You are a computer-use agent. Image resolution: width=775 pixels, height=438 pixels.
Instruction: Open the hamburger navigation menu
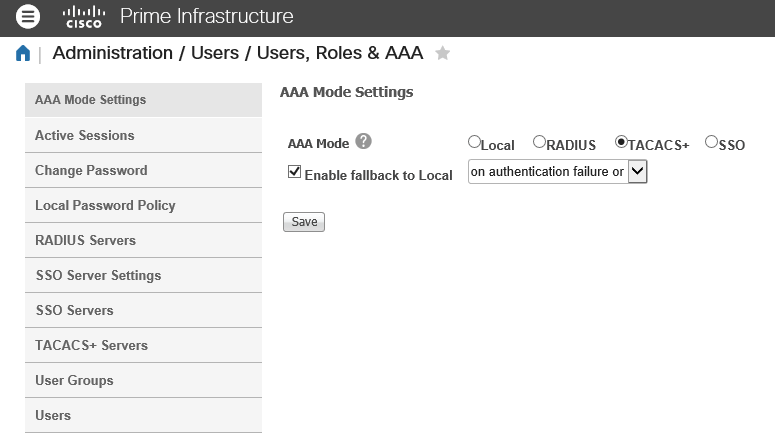pos(29,16)
